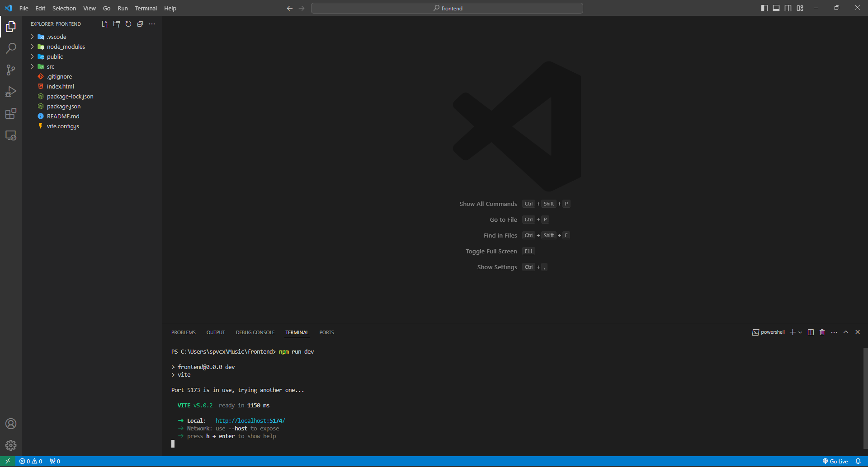Split the terminal panel
The height and width of the screenshot is (467, 868).
[x=811, y=332]
